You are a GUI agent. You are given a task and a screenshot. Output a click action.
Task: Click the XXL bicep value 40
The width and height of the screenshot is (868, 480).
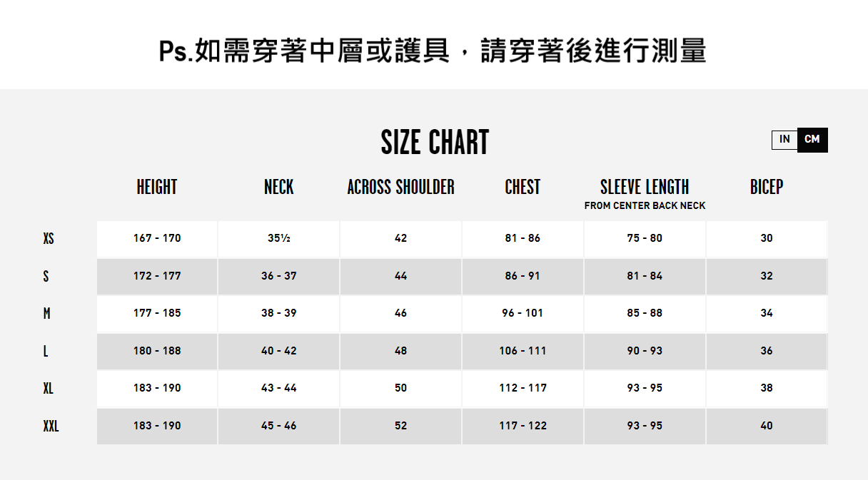[x=767, y=426]
